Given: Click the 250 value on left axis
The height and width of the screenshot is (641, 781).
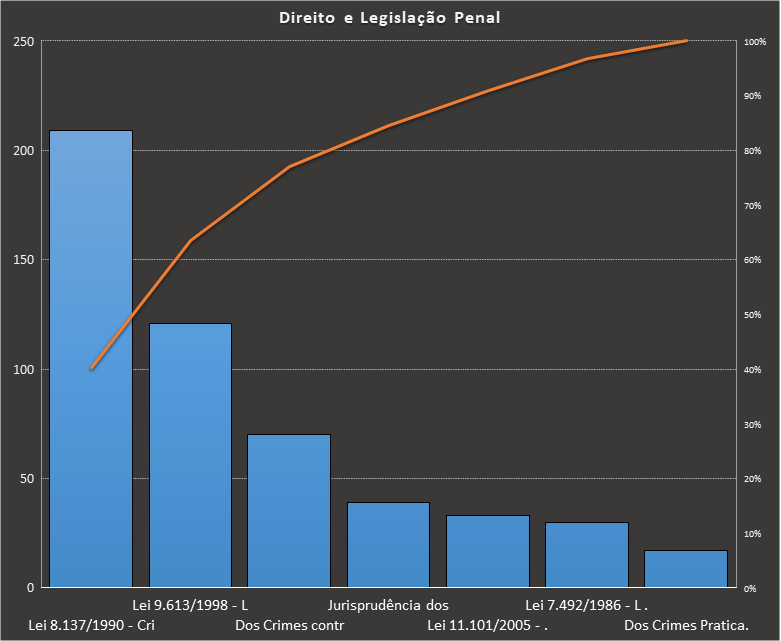Looking at the screenshot, I should (23, 41).
